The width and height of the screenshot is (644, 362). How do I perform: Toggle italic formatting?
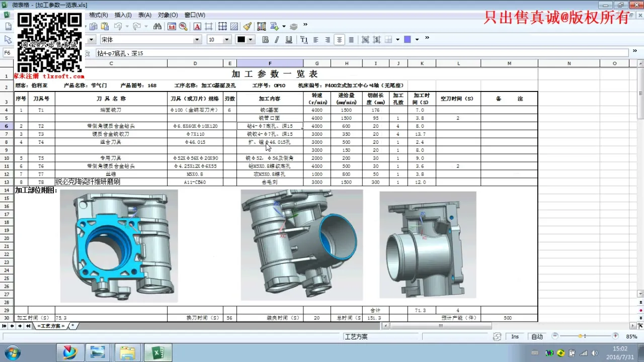click(277, 40)
